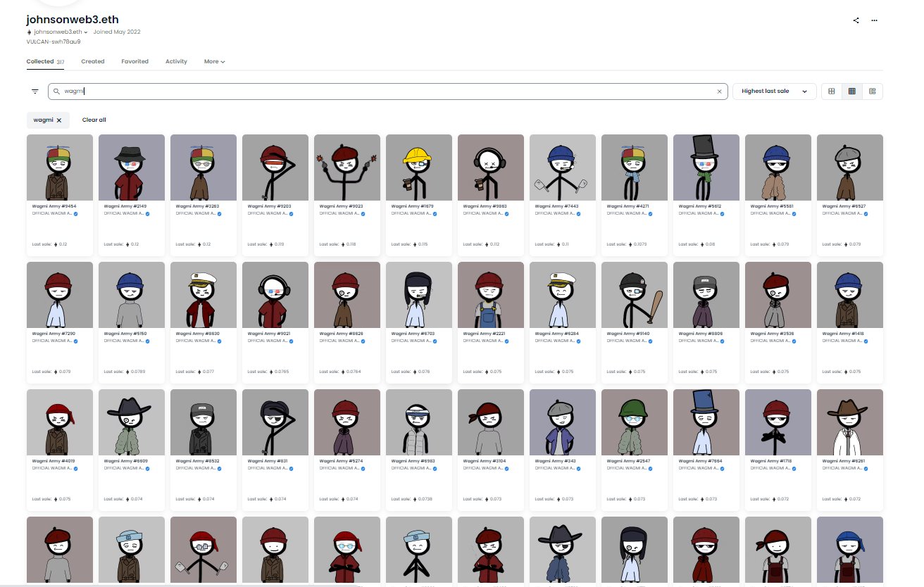Expand the johnsonweb3.eth address dropdown
The image size is (924, 587).
[x=86, y=32]
